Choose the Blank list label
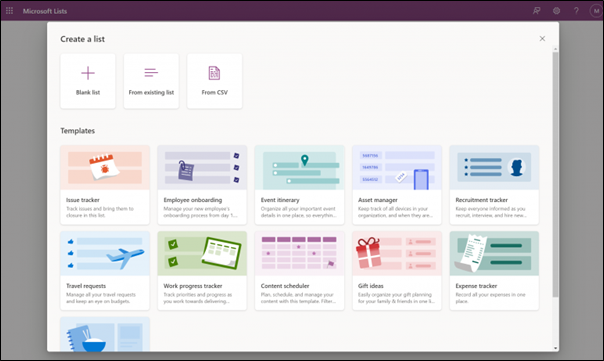 88,92
